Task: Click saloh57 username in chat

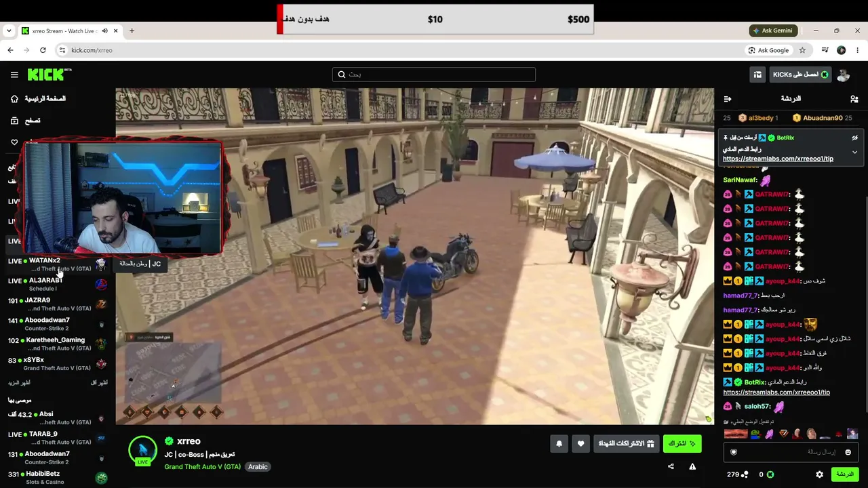Action: pos(757,407)
